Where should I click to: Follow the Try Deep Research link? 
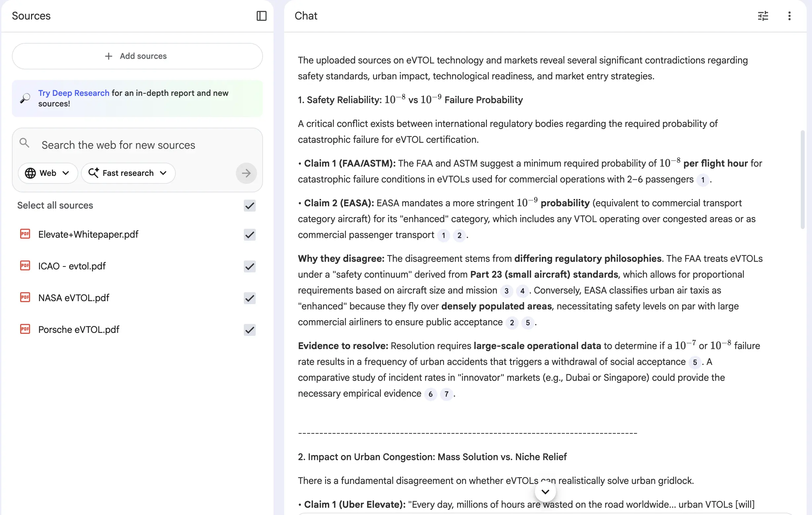coord(74,93)
